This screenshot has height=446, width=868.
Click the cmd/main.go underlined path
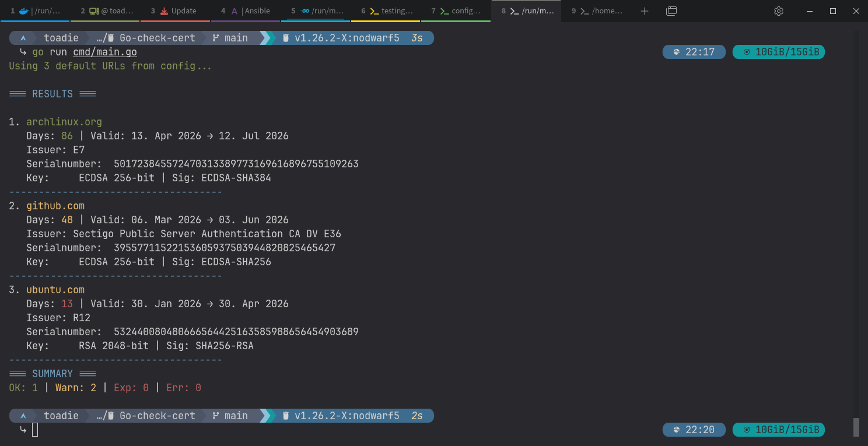tap(105, 52)
